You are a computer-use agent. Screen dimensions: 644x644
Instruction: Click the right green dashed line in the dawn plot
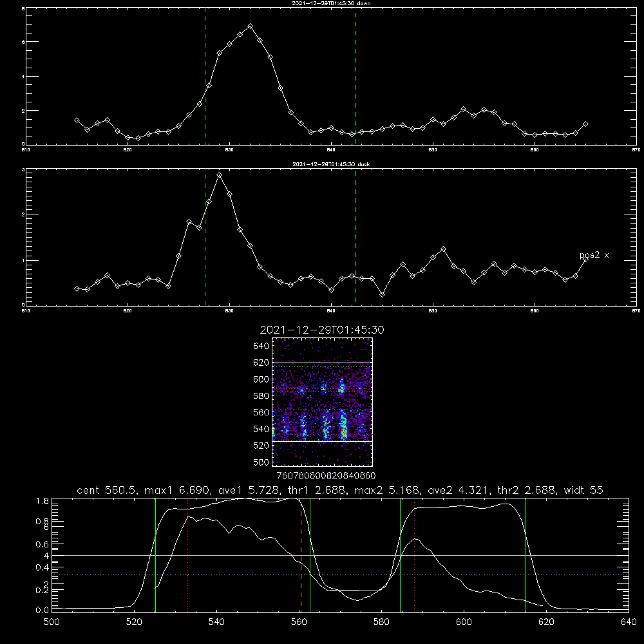[355, 76]
